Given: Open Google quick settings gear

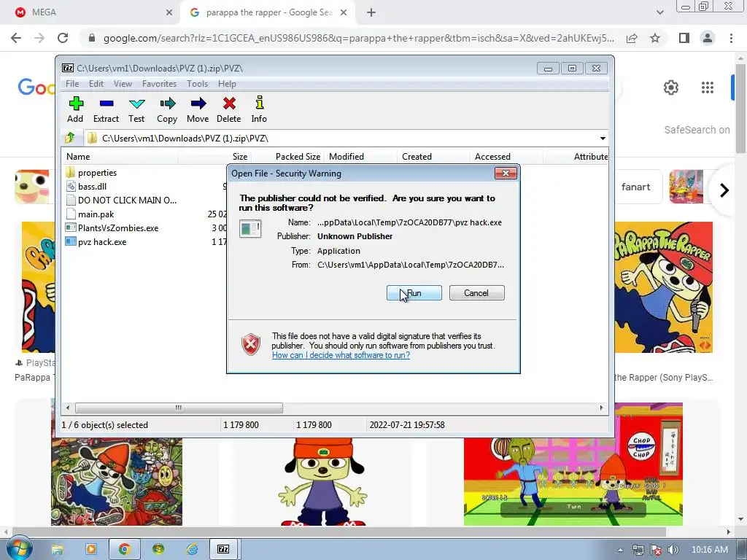Looking at the screenshot, I should [671, 87].
